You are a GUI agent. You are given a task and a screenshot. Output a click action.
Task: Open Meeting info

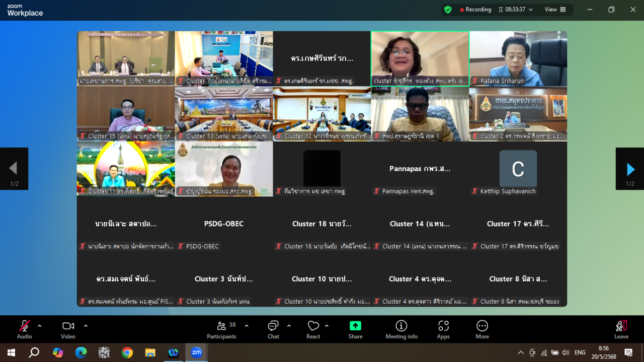(x=401, y=329)
